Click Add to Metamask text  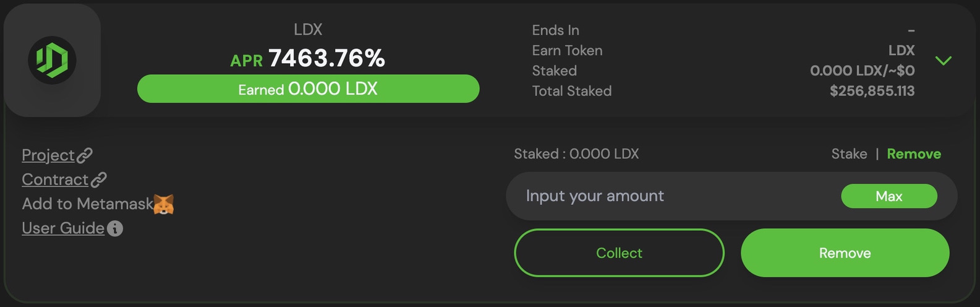[x=87, y=204]
